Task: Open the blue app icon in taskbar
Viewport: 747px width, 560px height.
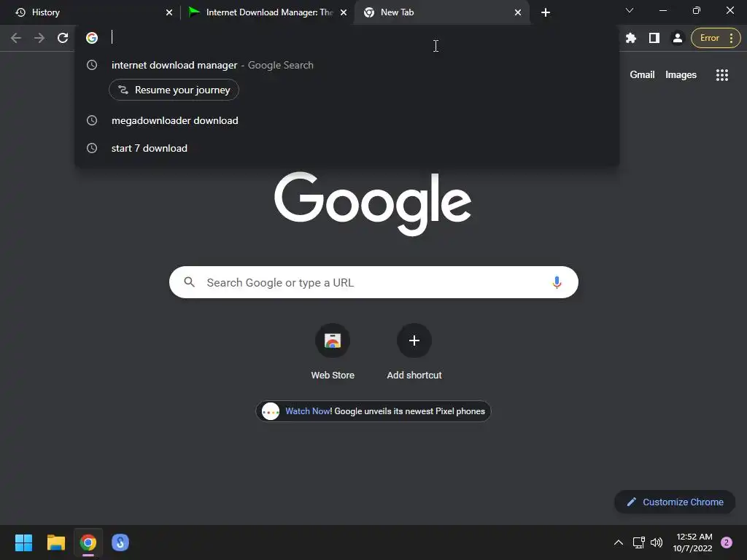Action: 120,542
